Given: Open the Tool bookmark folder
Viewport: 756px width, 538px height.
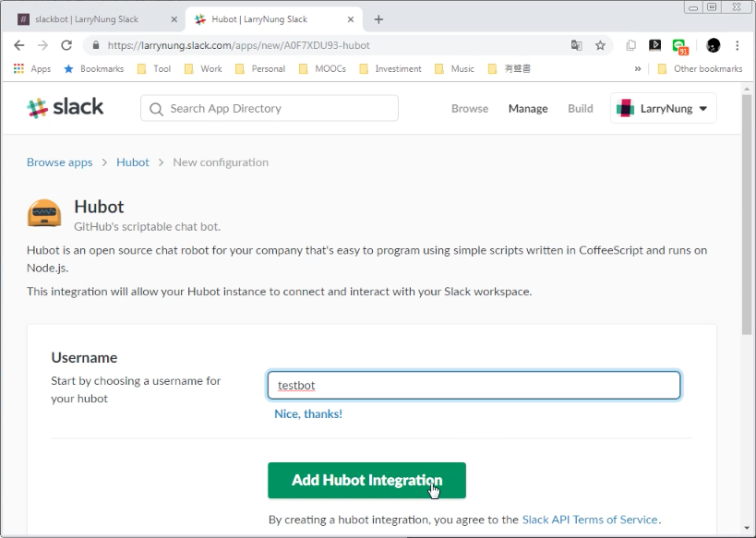Looking at the screenshot, I should pos(154,68).
